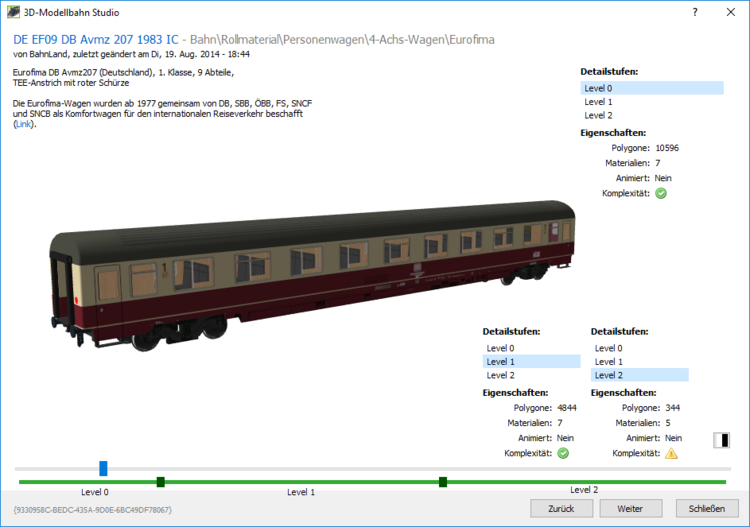Select Level 0 in middle Detailstufen list
This screenshot has height=527, width=750.
click(531, 348)
